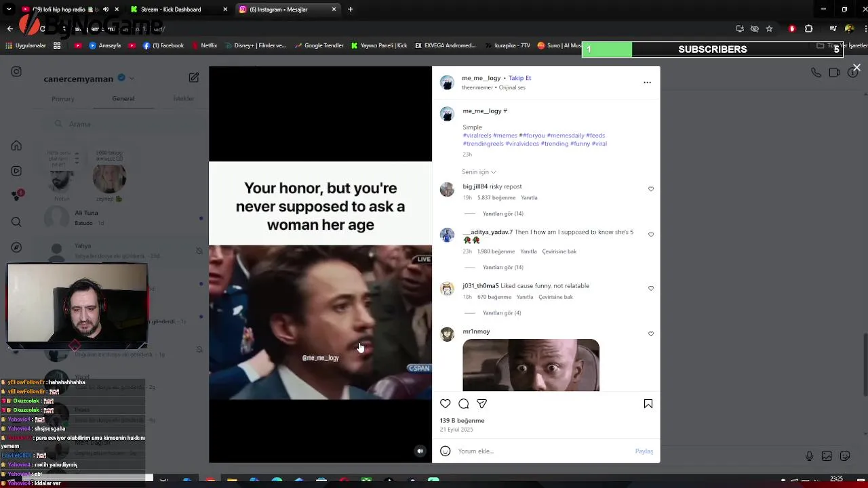The height and width of the screenshot is (488, 868).
Task: Share the post via paper plane icon
Action: click(481, 404)
